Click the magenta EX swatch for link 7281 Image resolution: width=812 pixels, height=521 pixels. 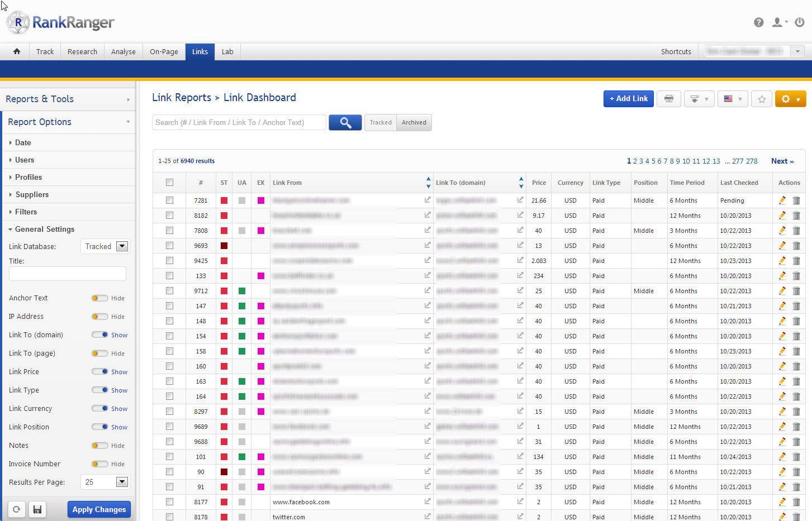coord(261,200)
